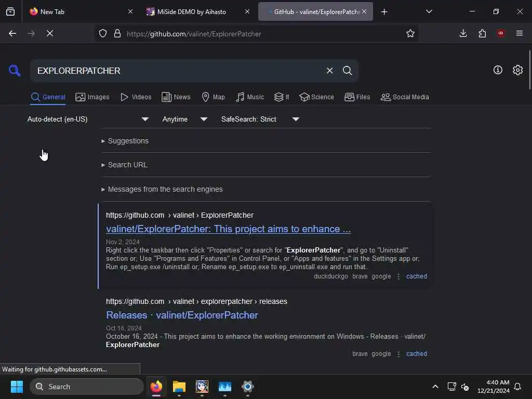This screenshot has width=532, height=399.
Task: Open the anime character app taskbar icon
Action: pyautogui.click(x=202, y=387)
